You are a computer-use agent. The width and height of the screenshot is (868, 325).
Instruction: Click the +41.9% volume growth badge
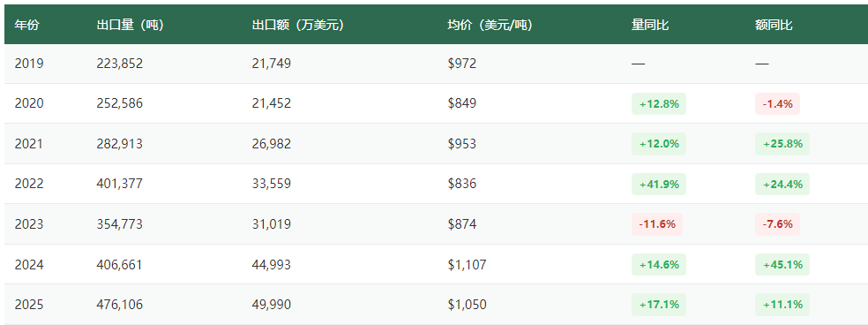(659, 184)
